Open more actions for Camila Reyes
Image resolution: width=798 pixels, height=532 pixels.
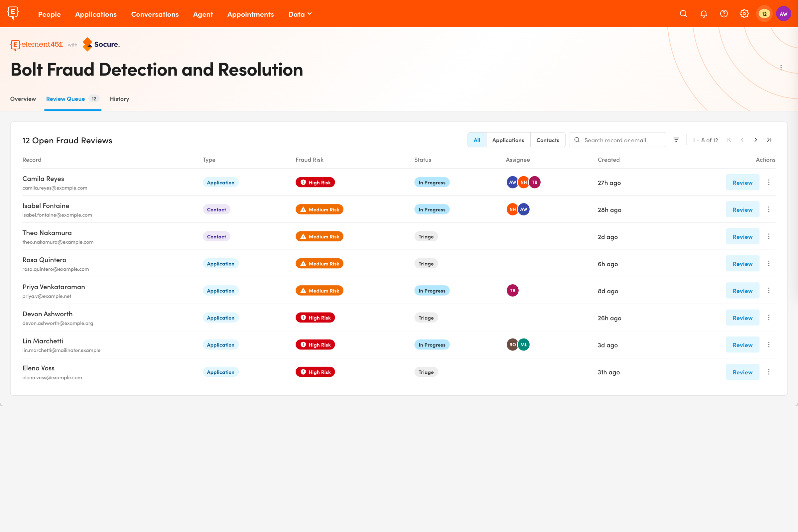coord(768,183)
